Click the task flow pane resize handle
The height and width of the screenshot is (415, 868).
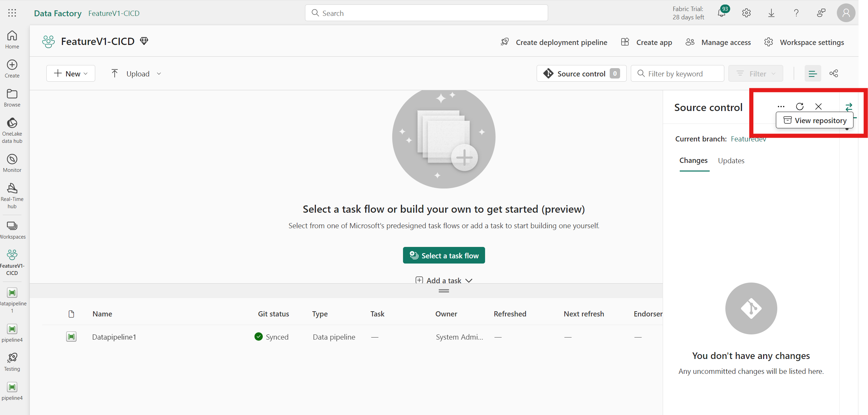click(x=444, y=291)
